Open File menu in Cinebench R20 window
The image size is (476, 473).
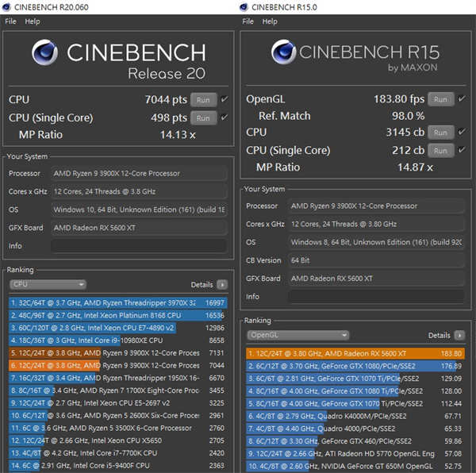coord(10,21)
